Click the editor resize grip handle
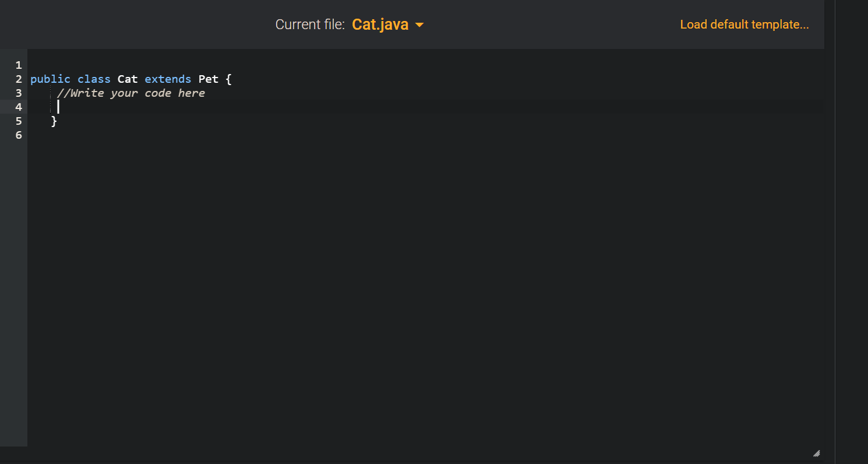 (816, 454)
